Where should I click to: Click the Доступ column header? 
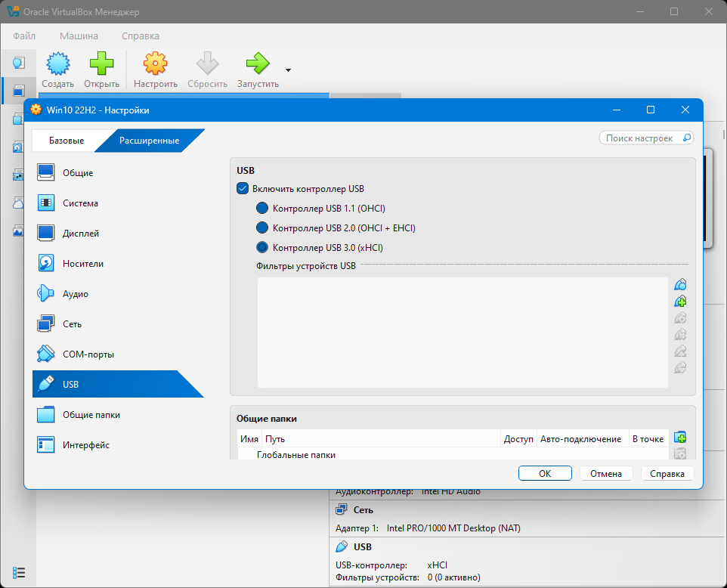click(x=518, y=438)
